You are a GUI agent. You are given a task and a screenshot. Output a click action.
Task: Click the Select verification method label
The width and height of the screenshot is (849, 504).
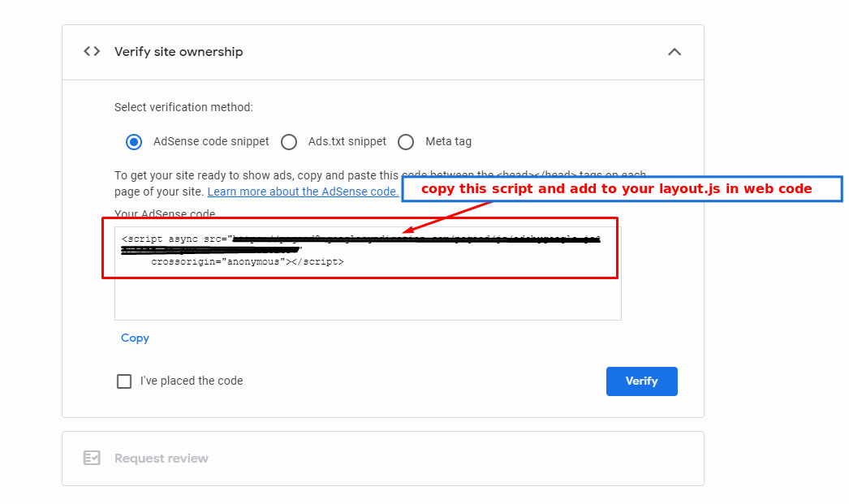[x=183, y=107]
